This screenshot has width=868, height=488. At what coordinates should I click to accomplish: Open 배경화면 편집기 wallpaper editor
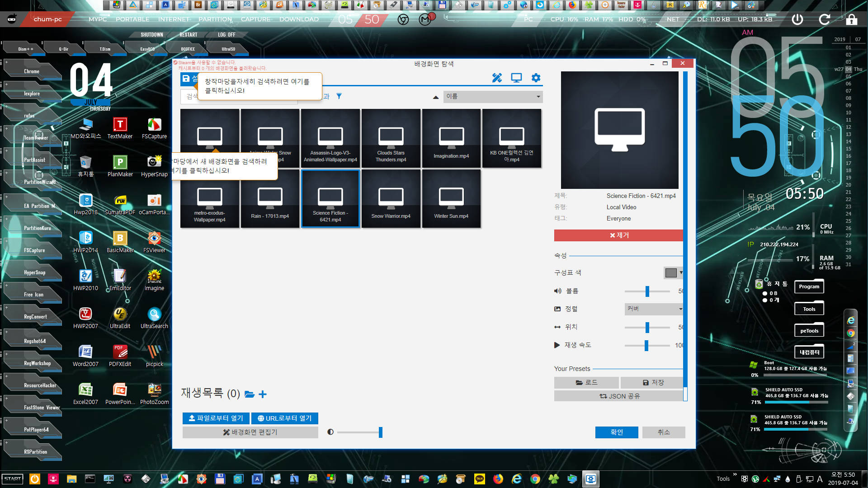[x=250, y=432]
